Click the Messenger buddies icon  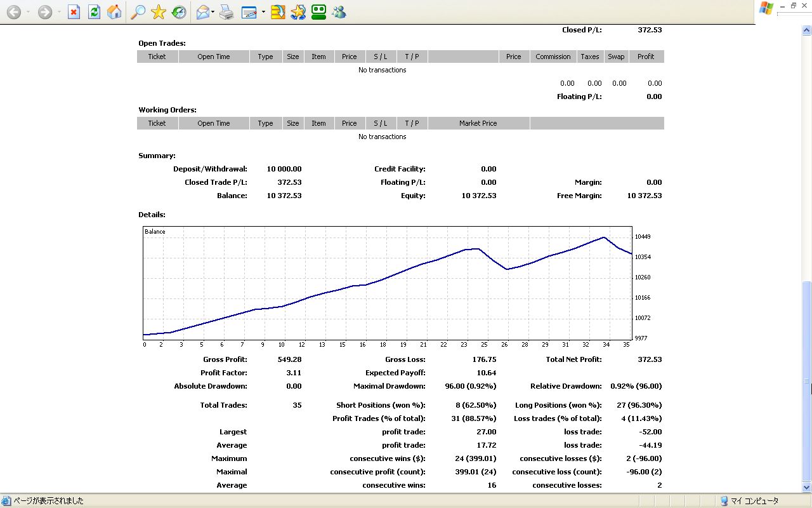tap(339, 12)
